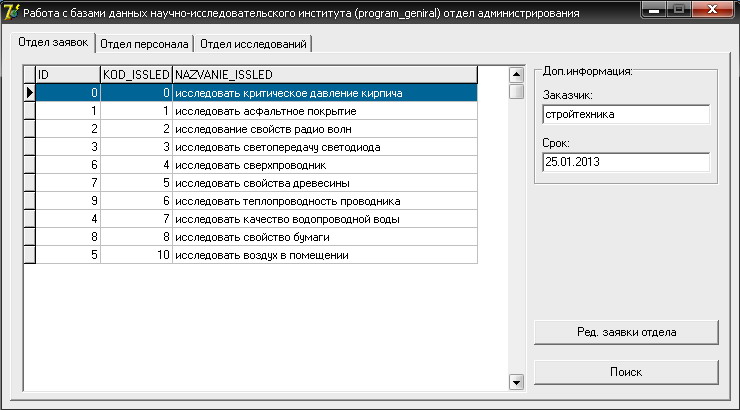
Task: Click the row selector for 'исследовать сверхпроводник'
Action: coord(29,165)
